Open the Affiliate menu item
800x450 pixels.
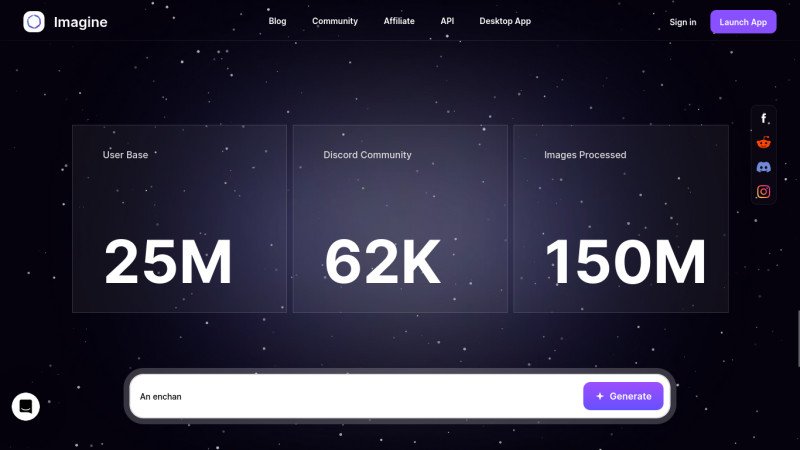399,21
